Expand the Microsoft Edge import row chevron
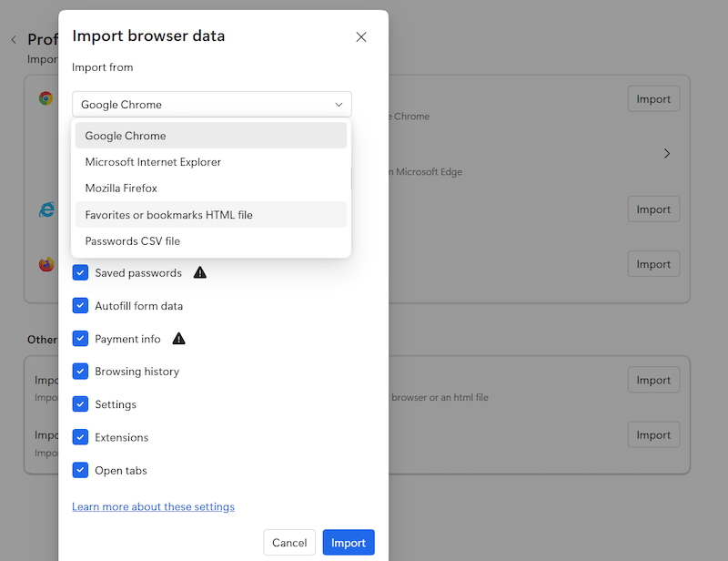The image size is (728, 561). tap(667, 153)
